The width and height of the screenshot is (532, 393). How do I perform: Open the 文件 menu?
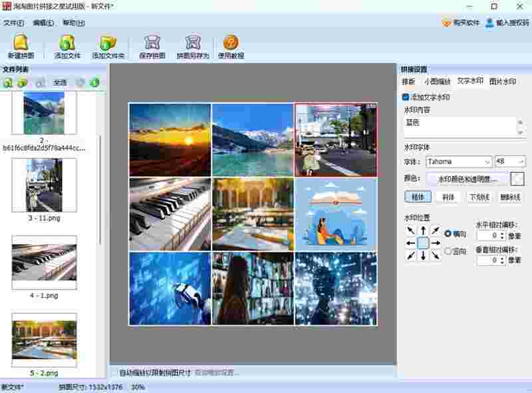13,23
